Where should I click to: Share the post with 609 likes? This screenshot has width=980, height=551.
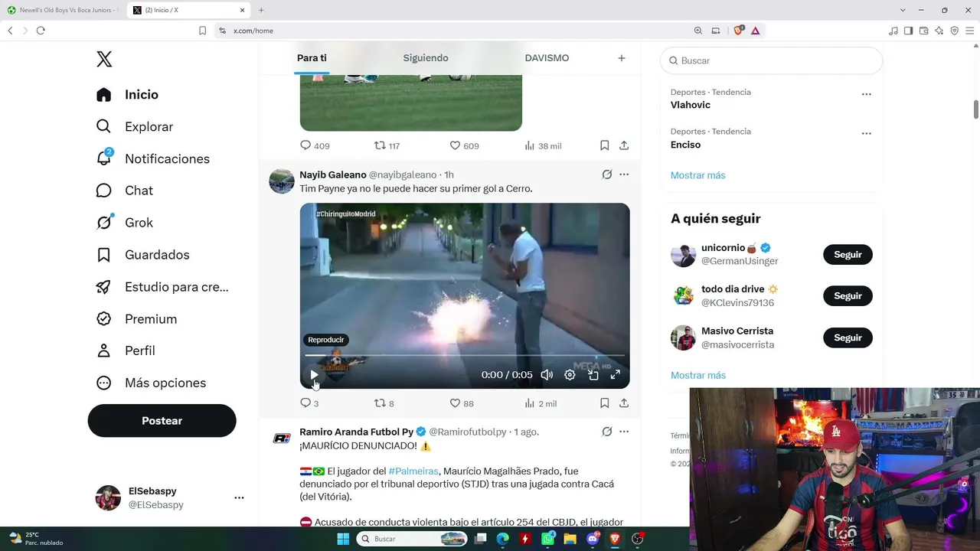(624, 145)
